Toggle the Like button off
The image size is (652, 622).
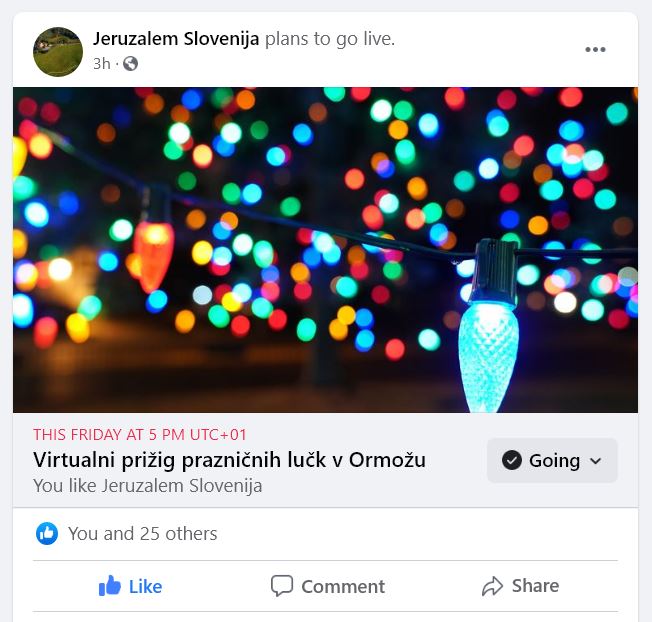[x=130, y=586]
